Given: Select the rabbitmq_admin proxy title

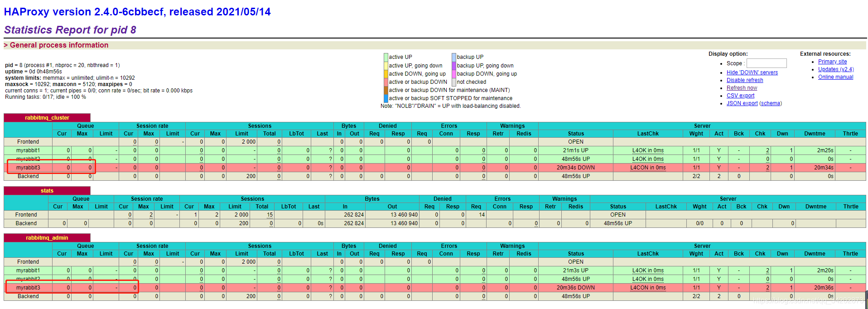Looking at the screenshot, I should click(47, 238).
